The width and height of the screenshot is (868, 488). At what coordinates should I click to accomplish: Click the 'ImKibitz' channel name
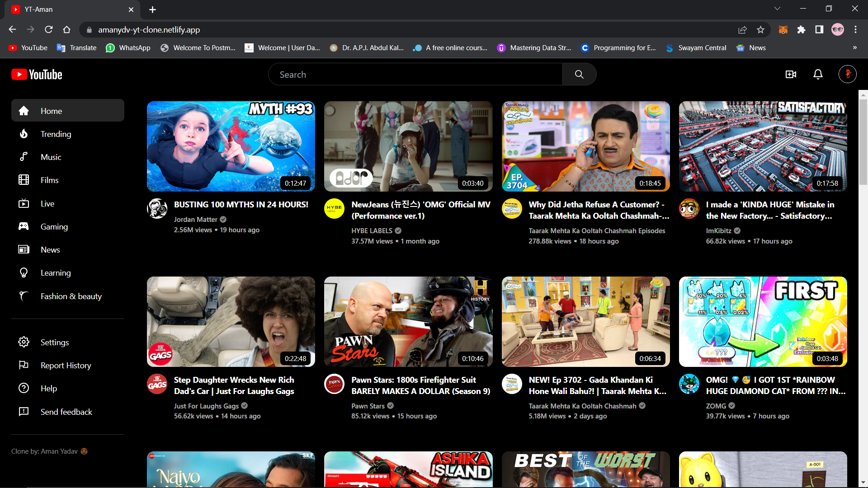pos(718,231)
